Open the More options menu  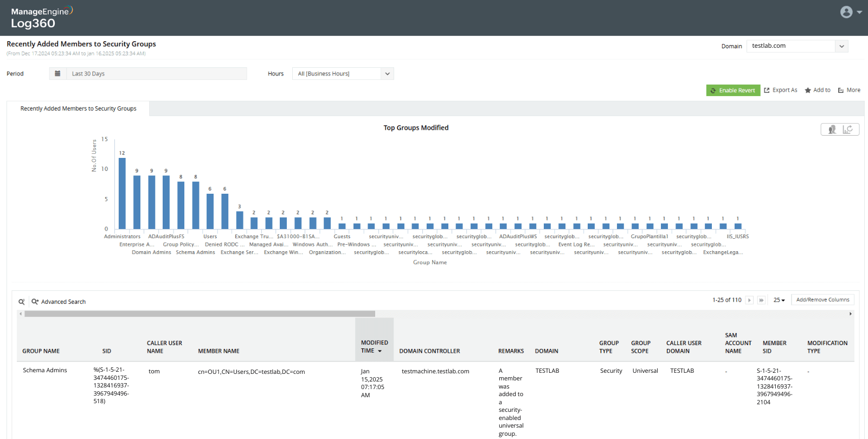click(x=849, y=90)
